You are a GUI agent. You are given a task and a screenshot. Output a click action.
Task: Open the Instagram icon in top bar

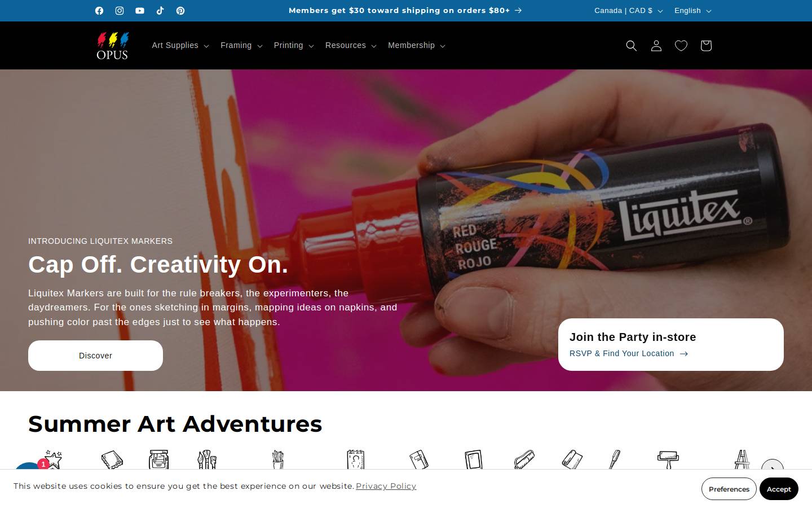[x=120, y=11]
